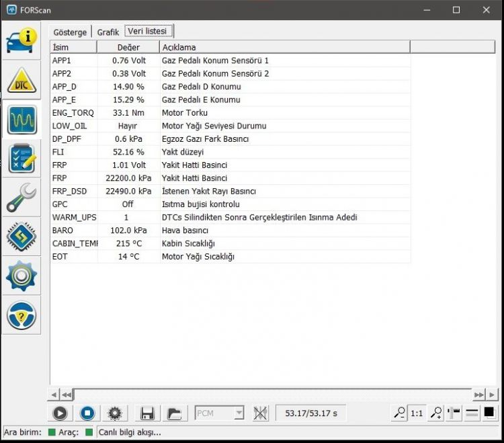Select the oscilloscope live data section
The image size is (504, 443).
(x=22, y=120)
